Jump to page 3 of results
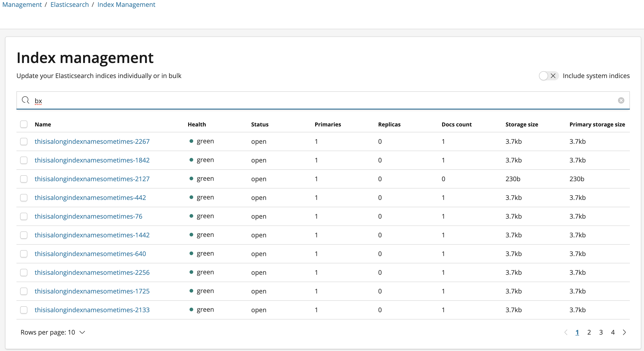Screen dimensions: 644x351 pos(601,332)
